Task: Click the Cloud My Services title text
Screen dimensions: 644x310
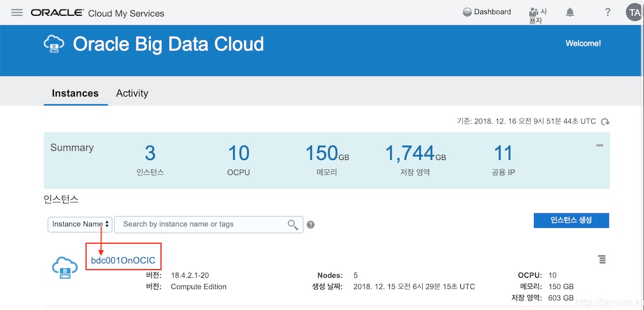Action: pos(126,13)
